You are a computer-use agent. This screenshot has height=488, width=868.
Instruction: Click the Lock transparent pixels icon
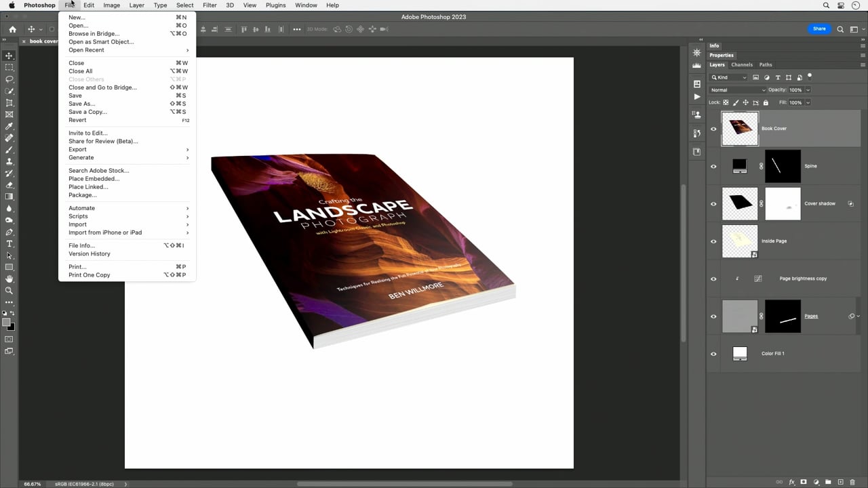[x=726, y=102]
